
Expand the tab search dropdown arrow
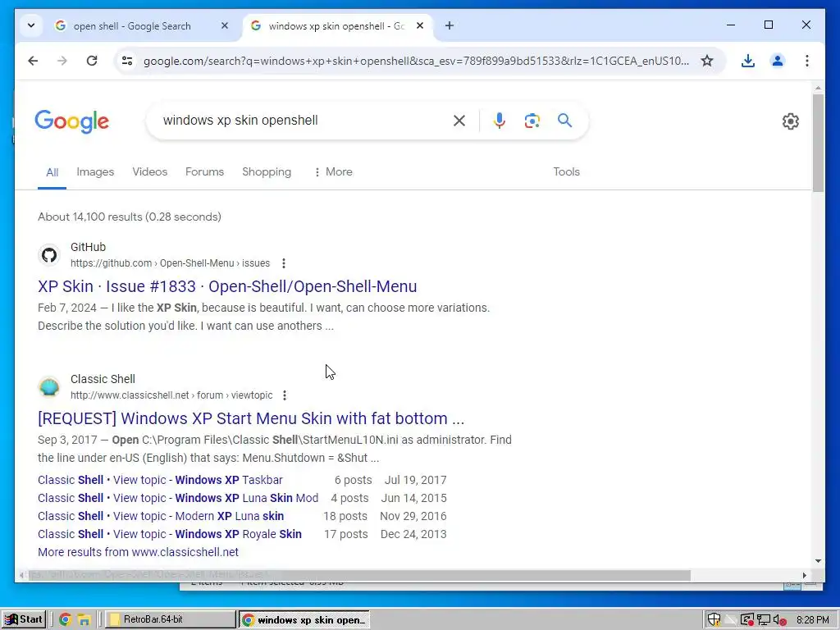[x=31, y=25]
